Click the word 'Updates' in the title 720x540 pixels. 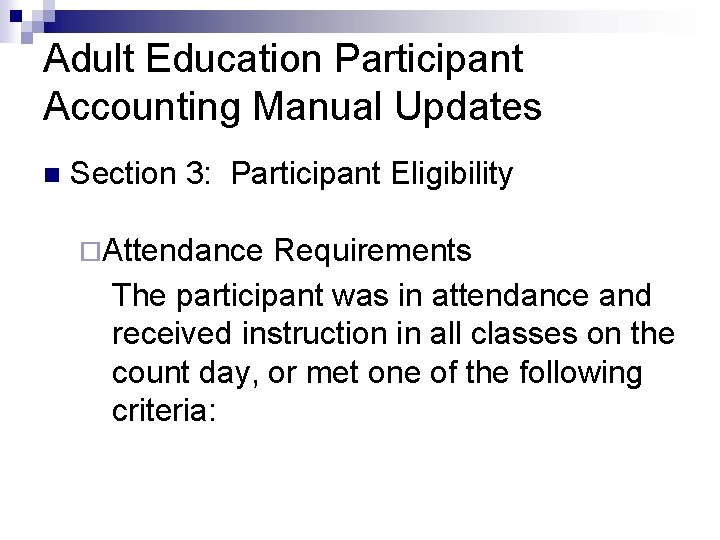coord(468,107)
